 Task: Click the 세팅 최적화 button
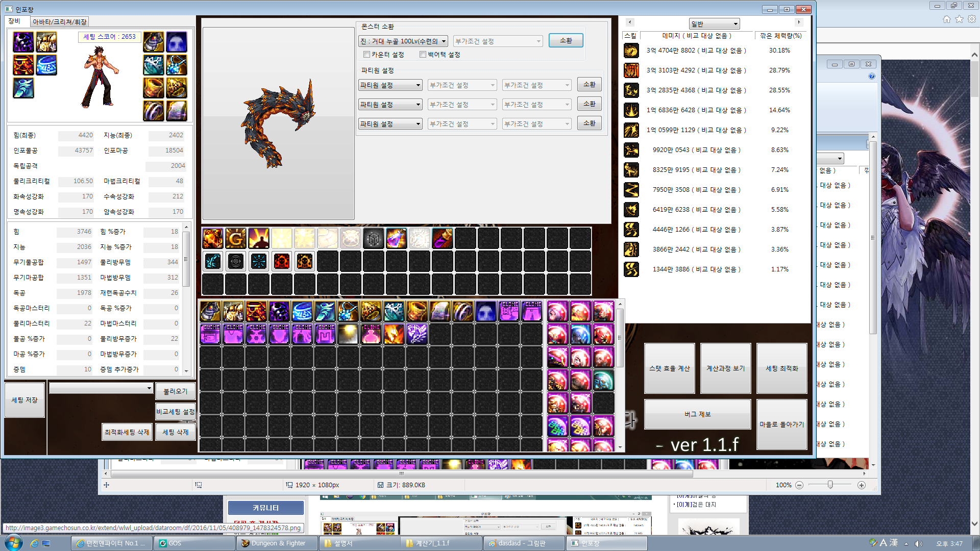pyautogui.click(x=781, y=368)
